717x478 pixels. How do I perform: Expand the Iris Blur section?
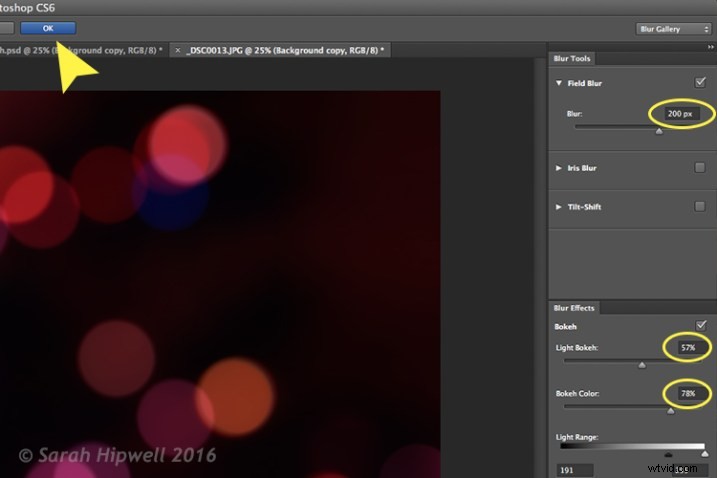pos(559,168)
